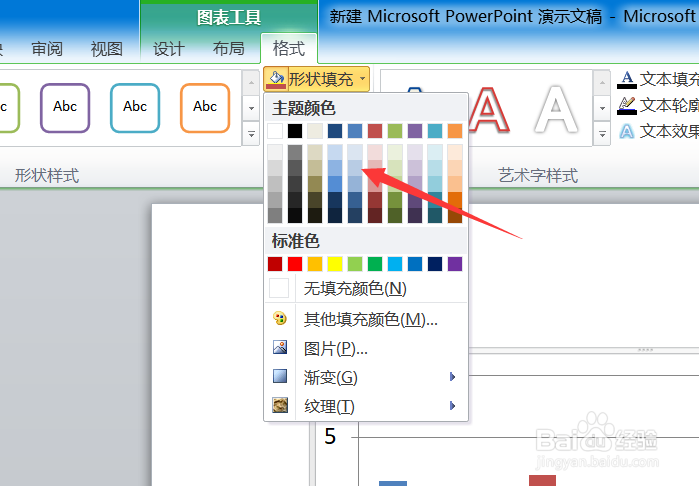
Task: Open 文本效果 text effects button
Action: 658,131
